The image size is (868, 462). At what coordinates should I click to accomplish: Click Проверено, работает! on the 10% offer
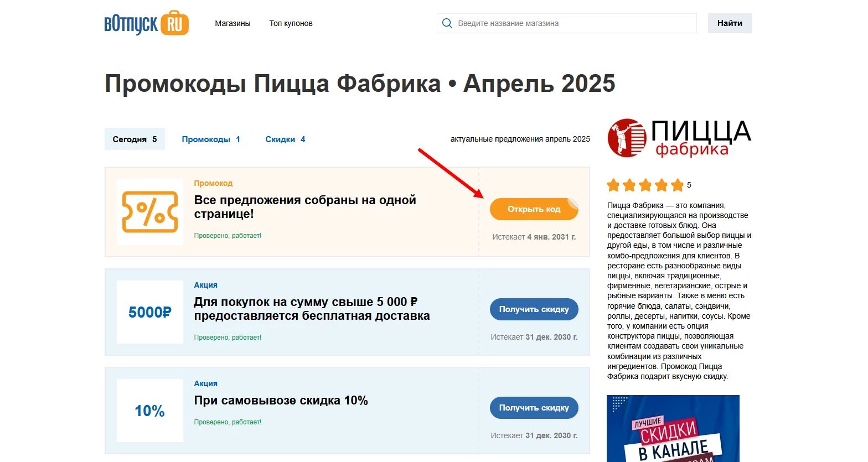tap(228, 422)
